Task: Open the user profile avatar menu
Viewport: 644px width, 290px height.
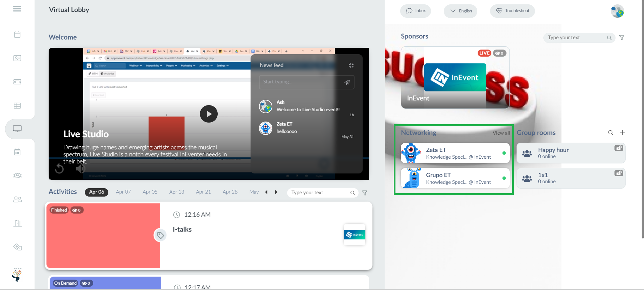Action: tap(617, 11)
